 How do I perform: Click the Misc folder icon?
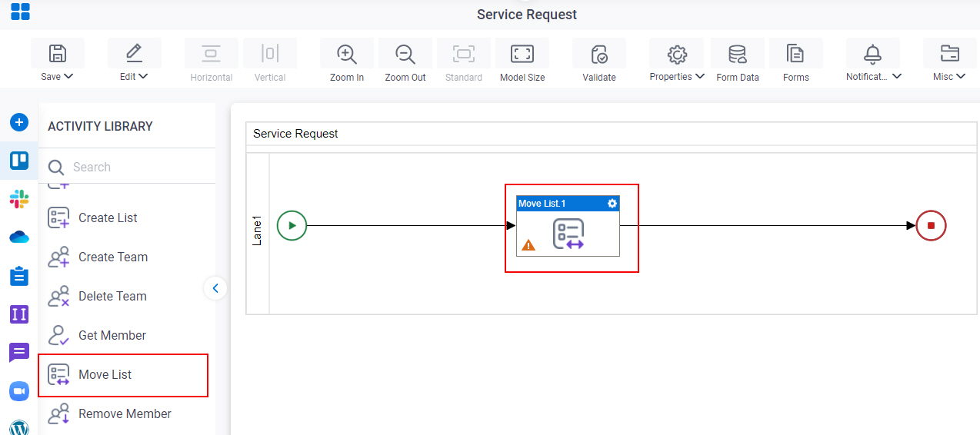(x=950, y=54)
